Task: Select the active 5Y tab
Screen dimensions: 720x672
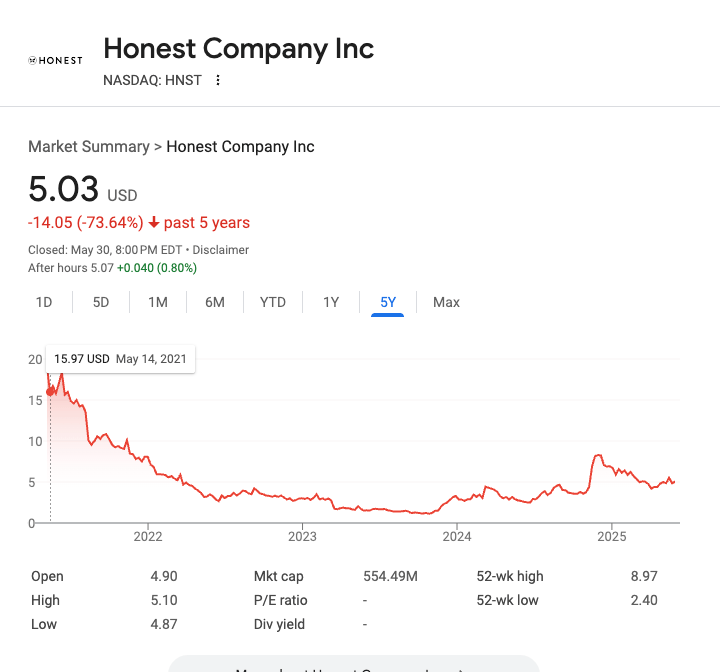Action: (388, 302)
